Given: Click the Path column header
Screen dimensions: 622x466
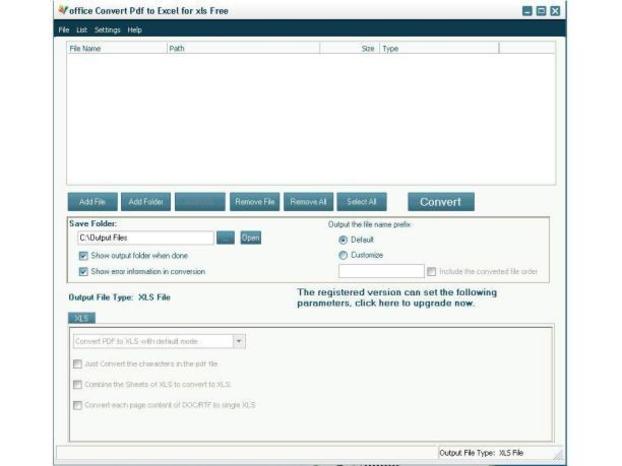Looking at the screenshot, I should point(243,48).
